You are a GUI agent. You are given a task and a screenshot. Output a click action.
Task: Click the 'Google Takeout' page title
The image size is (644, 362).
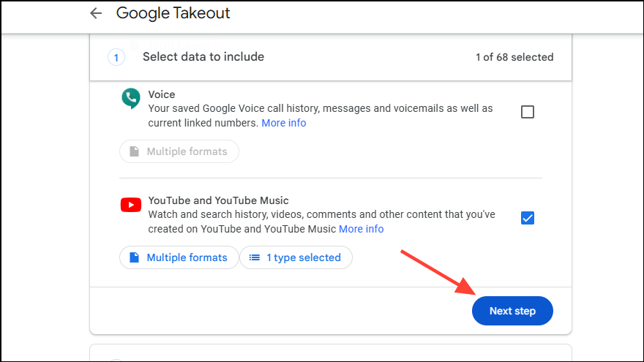(173, 13)
